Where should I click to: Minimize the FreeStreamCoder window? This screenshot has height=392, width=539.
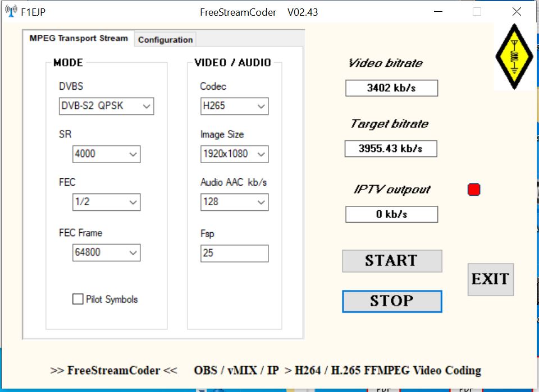pos(438,12)
